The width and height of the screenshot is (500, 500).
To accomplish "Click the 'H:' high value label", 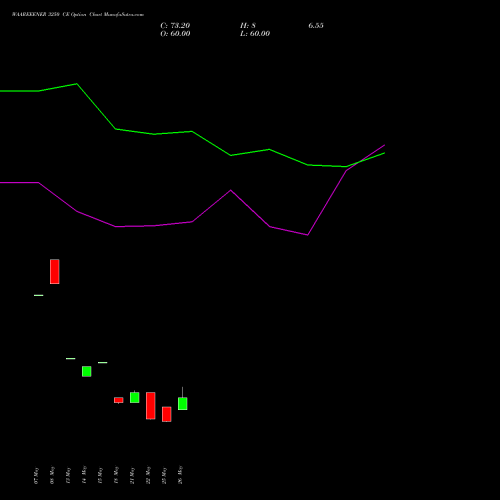I will (248, 26).
